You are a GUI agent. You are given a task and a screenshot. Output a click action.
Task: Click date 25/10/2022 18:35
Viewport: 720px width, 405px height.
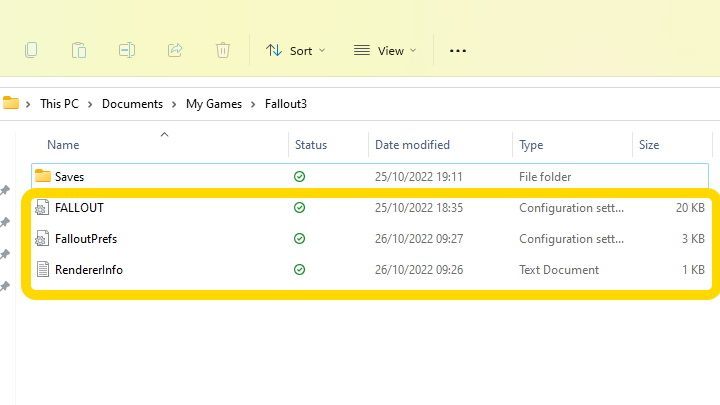click(419, 208)
